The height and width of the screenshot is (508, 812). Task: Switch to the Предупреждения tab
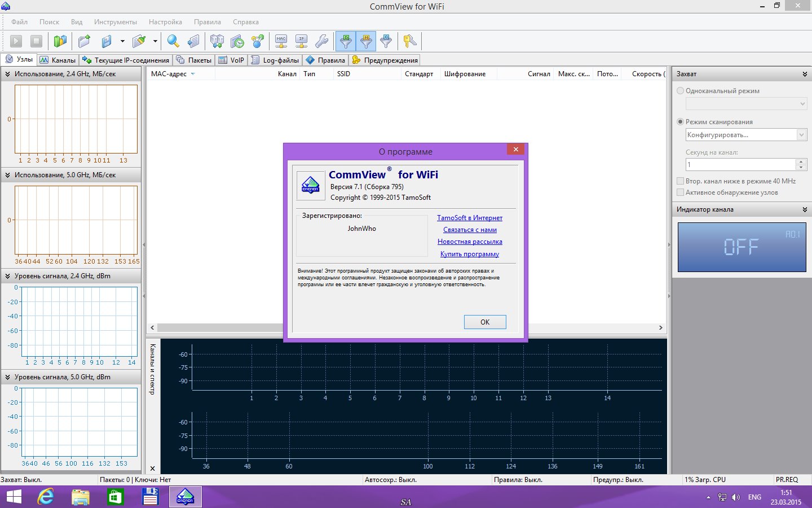385,60
